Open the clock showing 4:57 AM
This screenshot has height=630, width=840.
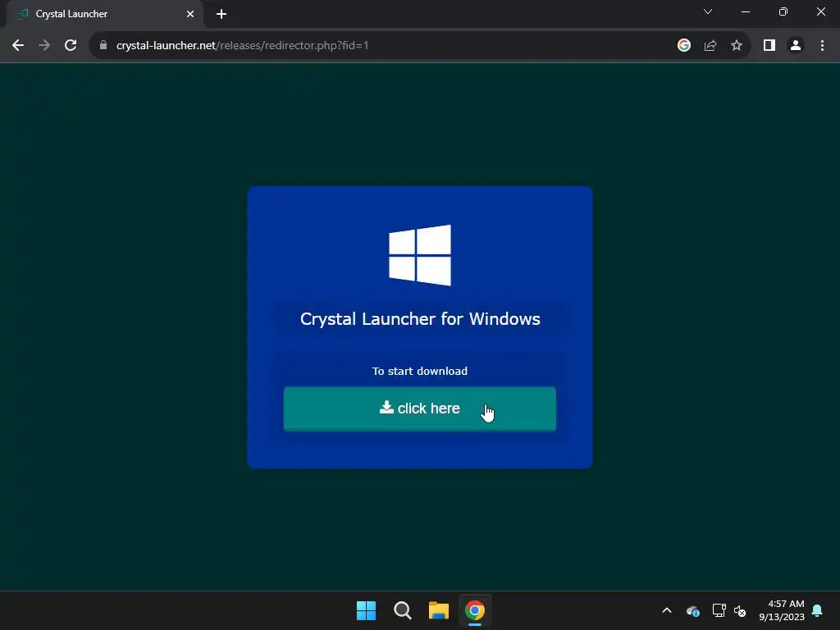pyautogui.click(x=782, y=610)
